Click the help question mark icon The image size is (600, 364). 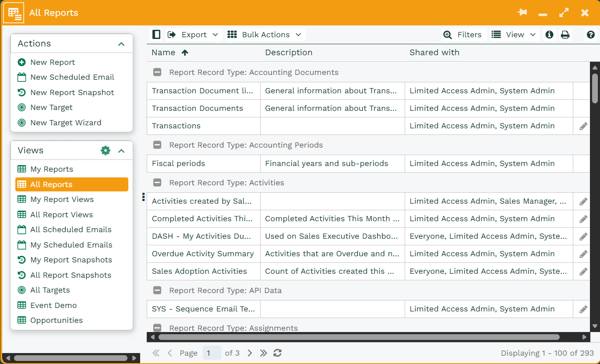(590, 35)
